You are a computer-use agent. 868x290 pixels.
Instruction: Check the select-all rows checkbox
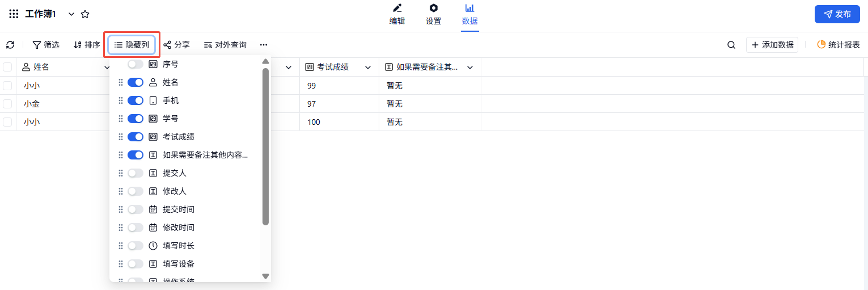click(7, 67)
